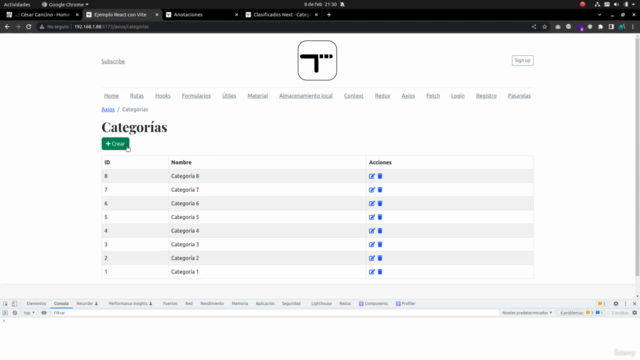Delete Categoría 8 with trash icon

tap(380, 176)
